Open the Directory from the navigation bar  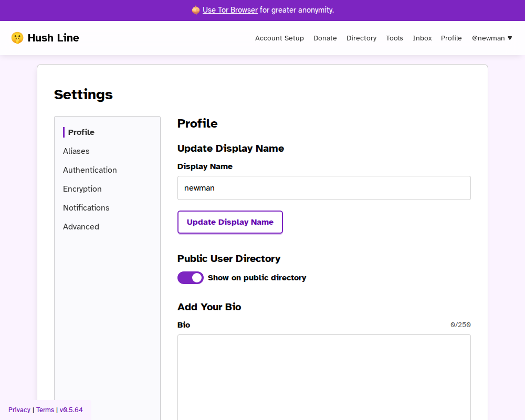pyautogui.click(x=361, y=38)
